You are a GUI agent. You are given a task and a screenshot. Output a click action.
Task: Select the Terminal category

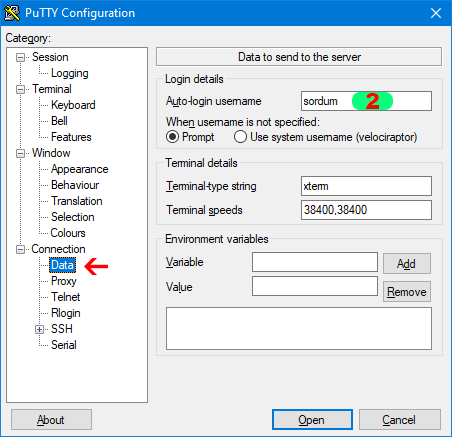[52, 89]
